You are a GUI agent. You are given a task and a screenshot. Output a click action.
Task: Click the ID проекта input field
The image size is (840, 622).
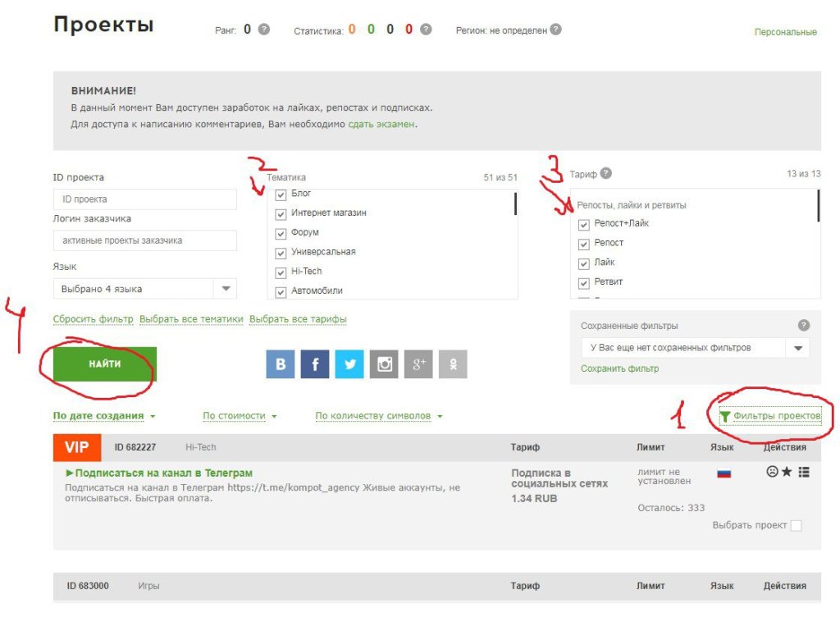point(145,199)
